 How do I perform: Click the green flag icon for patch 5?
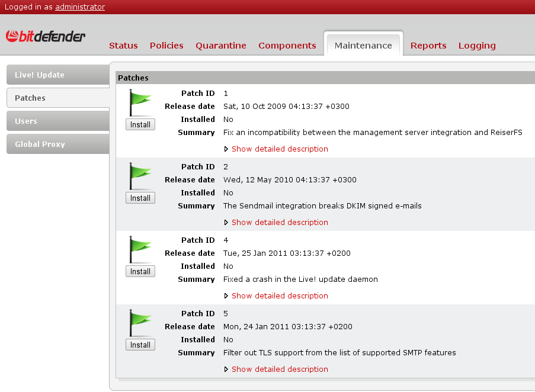coord(140,323)
